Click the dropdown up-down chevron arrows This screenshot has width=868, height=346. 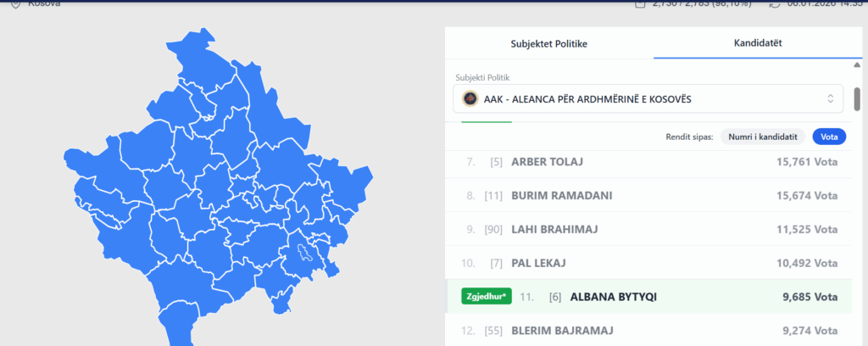click(x=831, y=99)
